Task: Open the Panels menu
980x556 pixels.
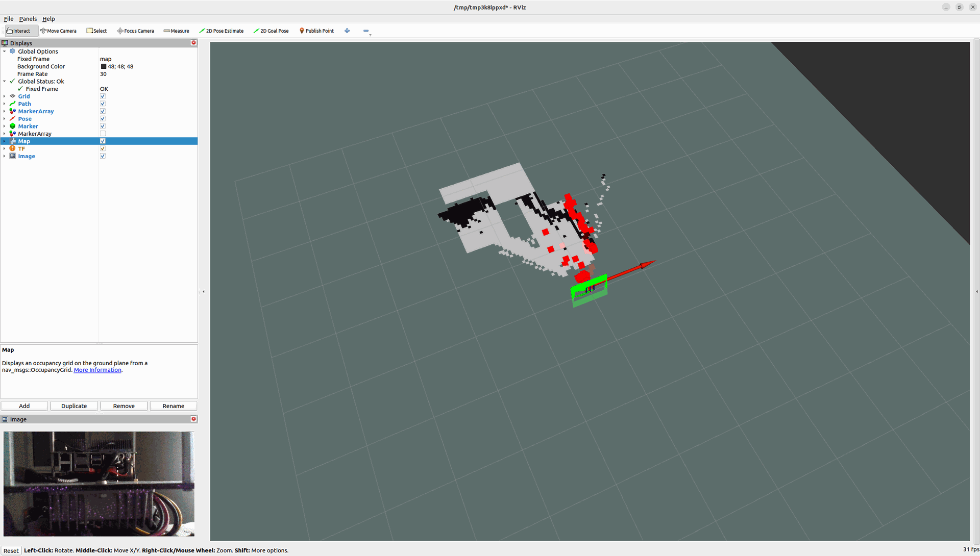Action: pos(28,19)
